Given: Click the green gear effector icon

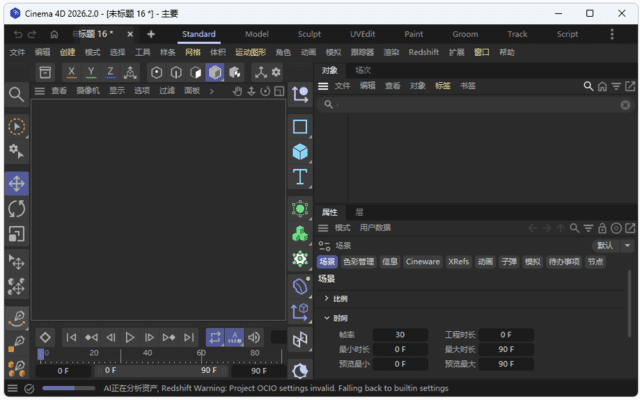Looking at the screenshot, I should [300, 259].
